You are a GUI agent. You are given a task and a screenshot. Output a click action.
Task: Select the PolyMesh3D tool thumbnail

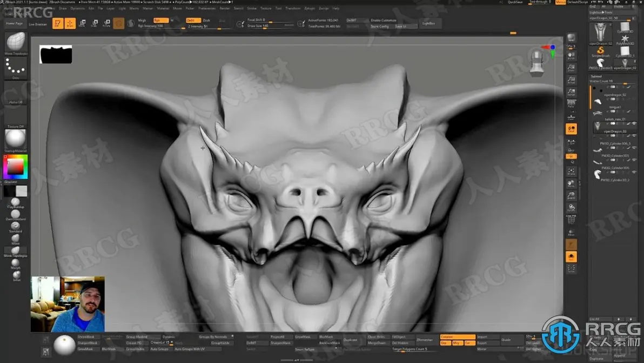(625, 39)
